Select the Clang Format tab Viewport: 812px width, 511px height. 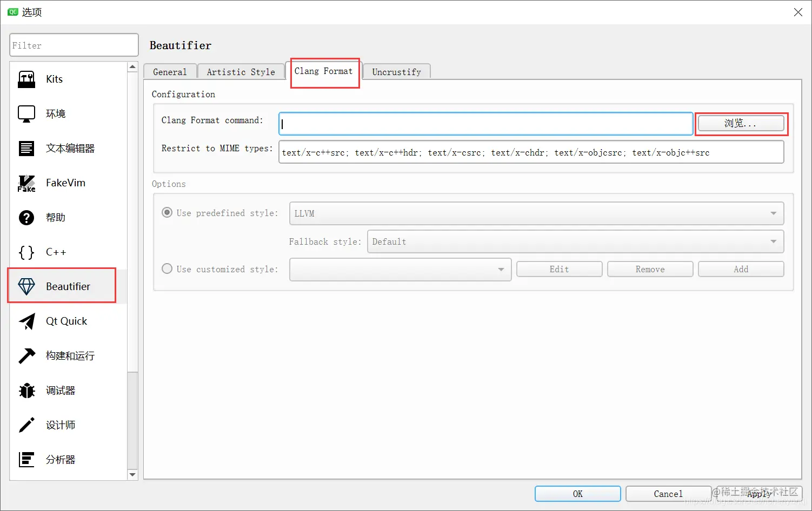point(323,71)
